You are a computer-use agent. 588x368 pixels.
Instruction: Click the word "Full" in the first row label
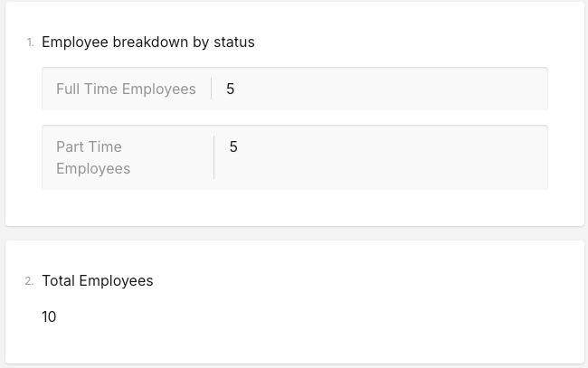click(68, 89)
